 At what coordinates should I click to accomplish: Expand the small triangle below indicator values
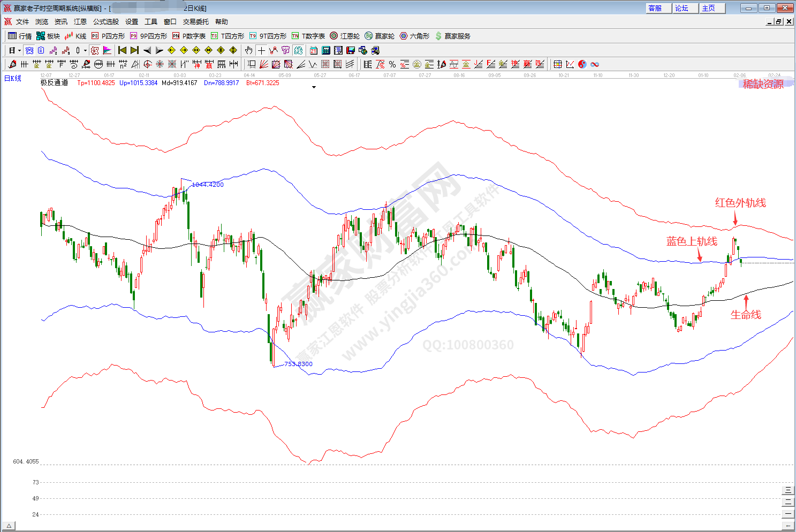(314, 87)
